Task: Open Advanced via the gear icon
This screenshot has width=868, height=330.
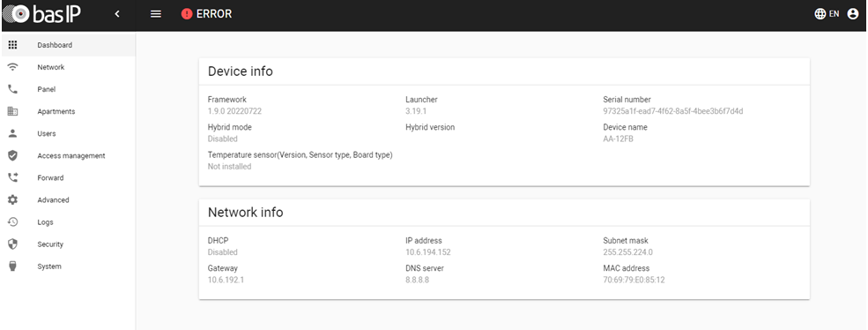Action: (12, 199)
